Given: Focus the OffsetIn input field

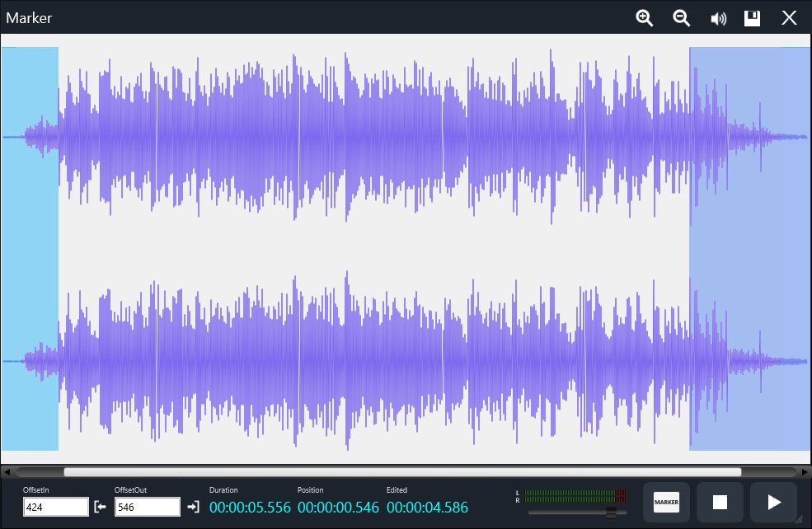Looking at the screenshot, I should [56, 507].
